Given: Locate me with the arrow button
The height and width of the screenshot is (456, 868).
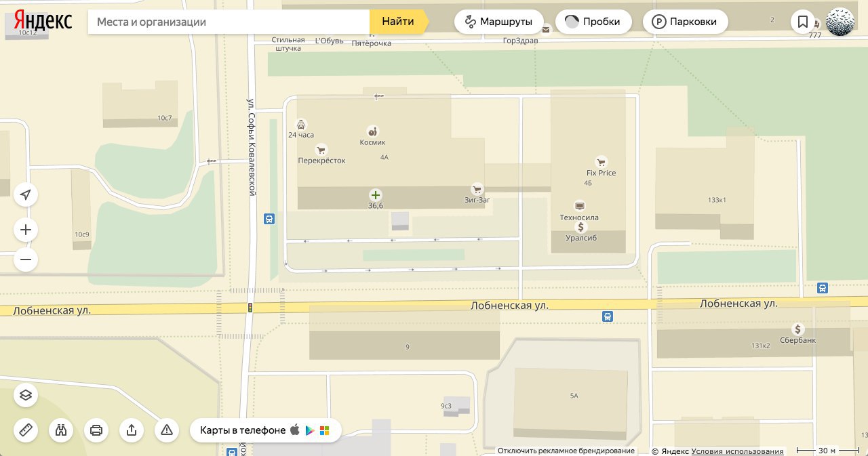Looking at the screenshot, I should 26,195.
